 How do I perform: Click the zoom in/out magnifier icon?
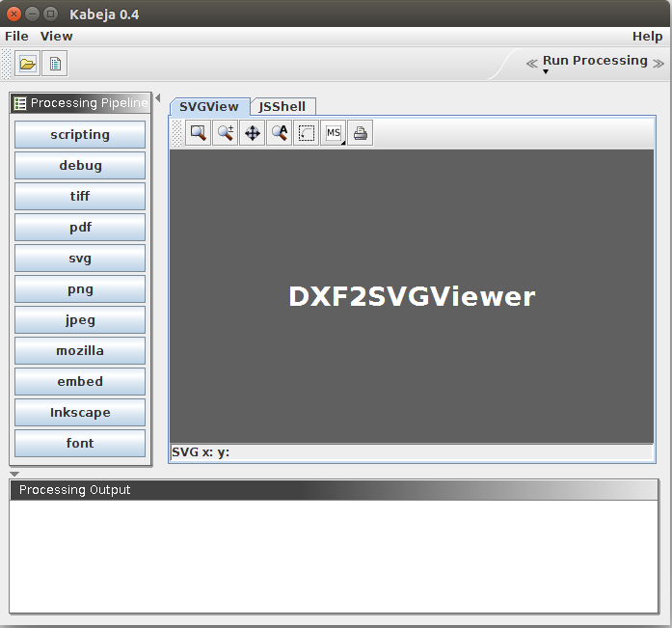pyautogui.click(x=225, y=133)
